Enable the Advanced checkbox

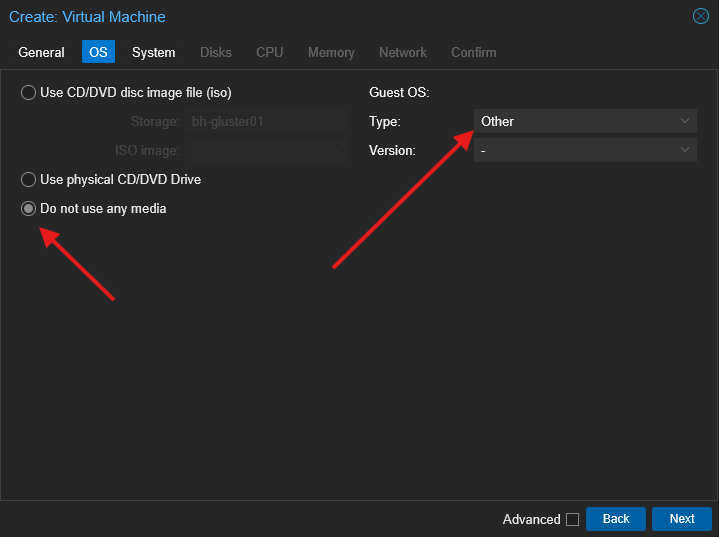(x=572, y=519)
